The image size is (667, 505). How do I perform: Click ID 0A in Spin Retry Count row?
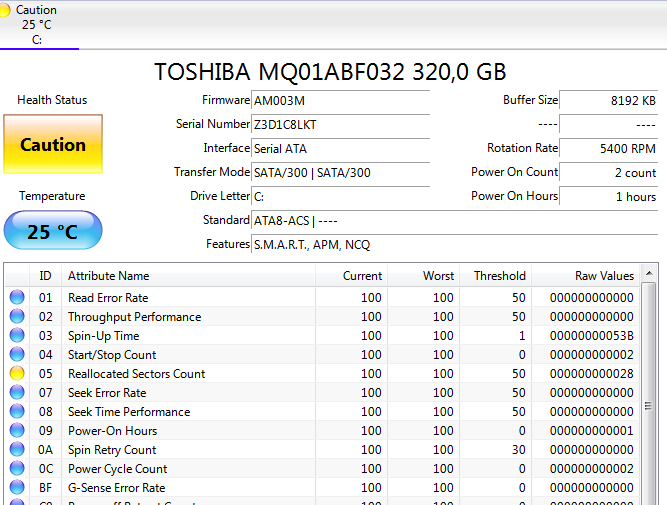click(x=46, y=450)
